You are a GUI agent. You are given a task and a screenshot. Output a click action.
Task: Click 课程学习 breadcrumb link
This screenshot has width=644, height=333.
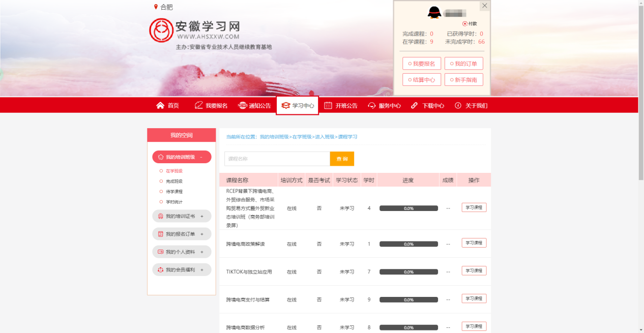coord(348,137)
